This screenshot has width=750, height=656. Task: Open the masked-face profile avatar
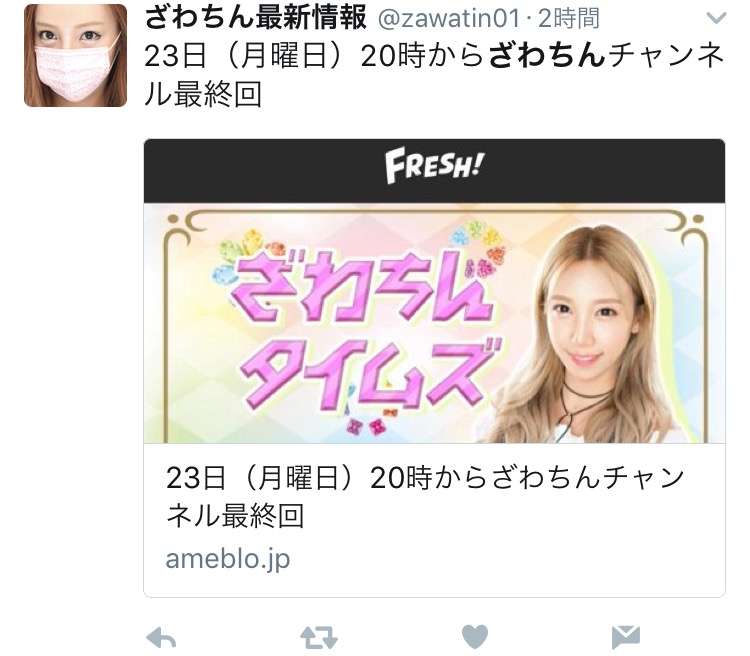76,56
